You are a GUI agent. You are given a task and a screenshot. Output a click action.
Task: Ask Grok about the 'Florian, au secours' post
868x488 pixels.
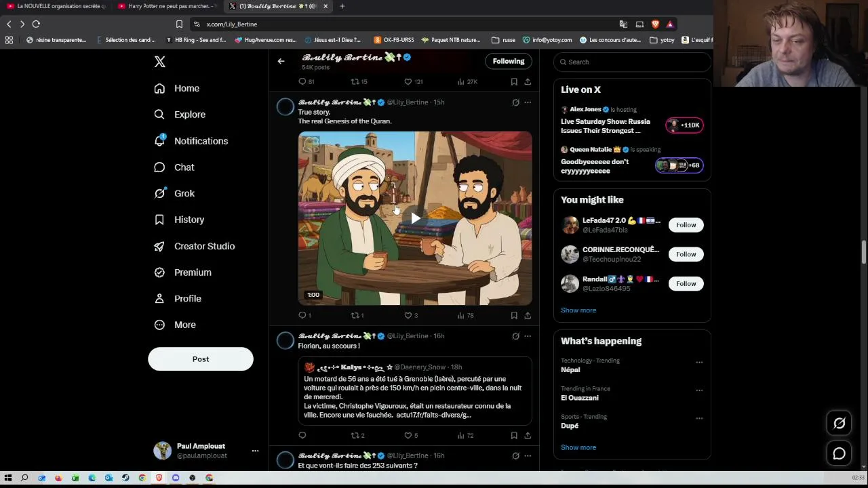515,336
